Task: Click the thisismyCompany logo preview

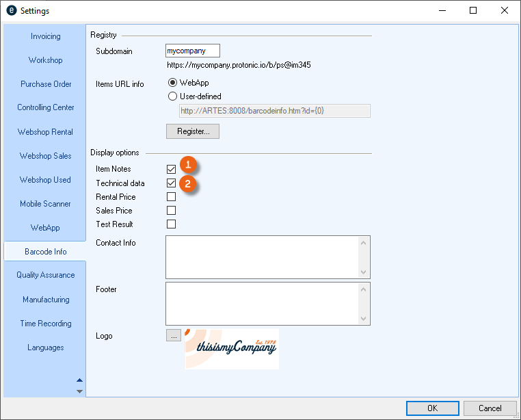Action: tap(231, 349)
